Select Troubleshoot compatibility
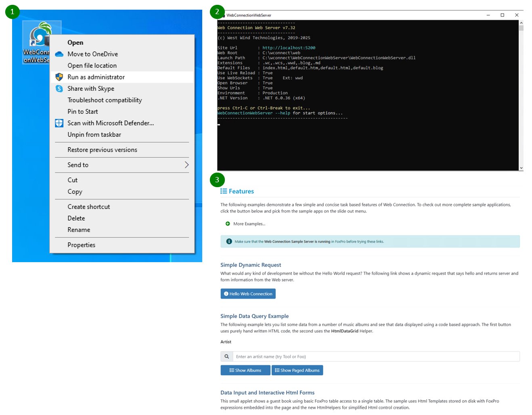 (121, 100)
